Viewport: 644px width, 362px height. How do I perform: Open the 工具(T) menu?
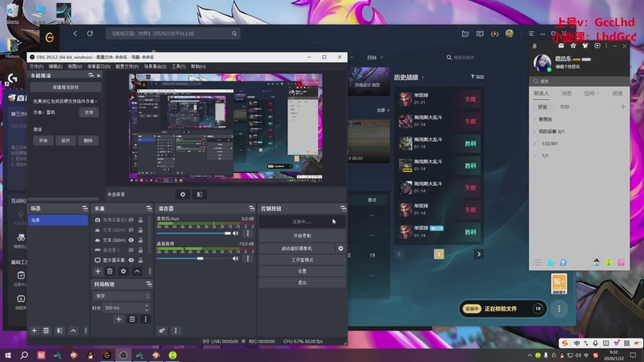[x=179, y=67]
